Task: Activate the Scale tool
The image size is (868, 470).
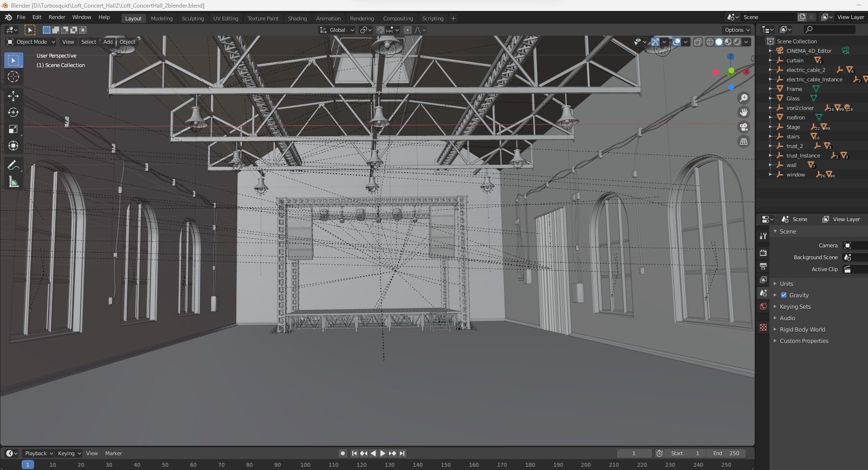Action: (x=13, y=129)
